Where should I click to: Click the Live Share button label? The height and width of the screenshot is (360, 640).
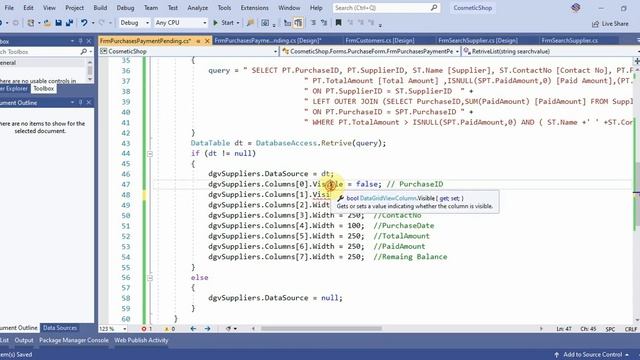pos(615,24)
